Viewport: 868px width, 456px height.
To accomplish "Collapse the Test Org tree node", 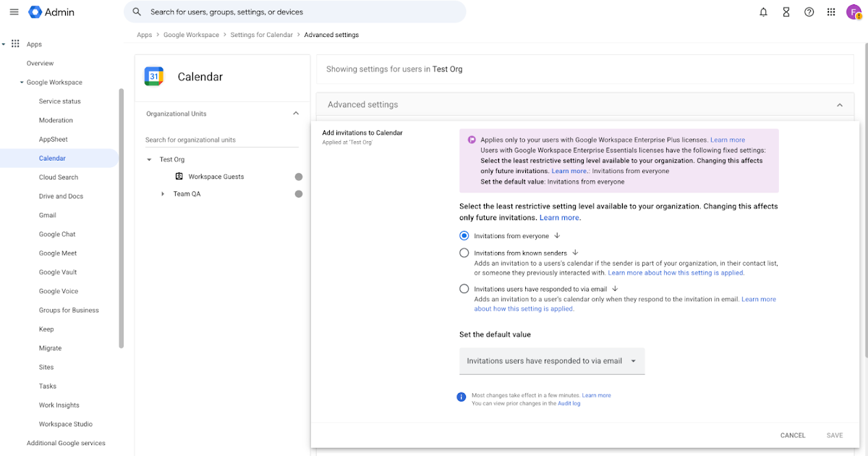I will (x=150, y=159).
